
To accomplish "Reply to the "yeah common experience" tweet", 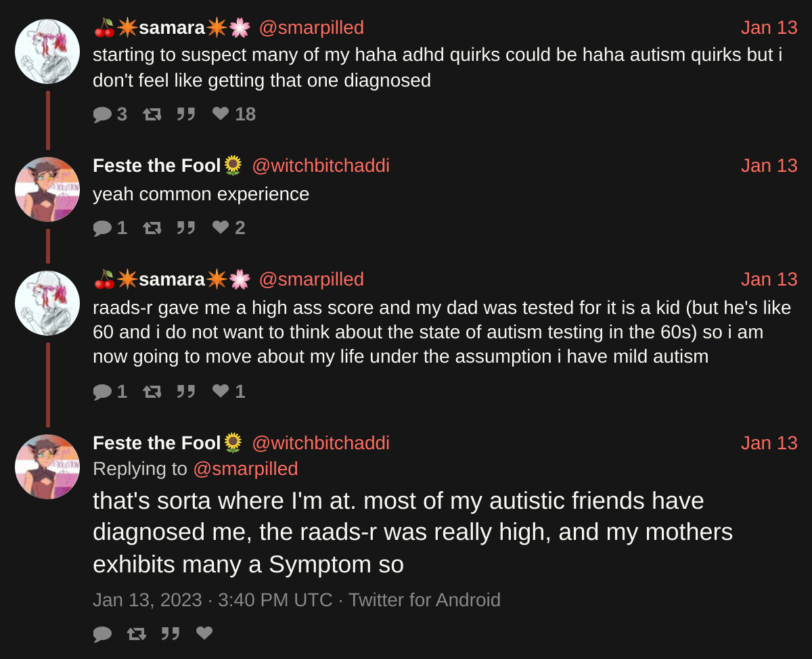I will coord(102,228).
